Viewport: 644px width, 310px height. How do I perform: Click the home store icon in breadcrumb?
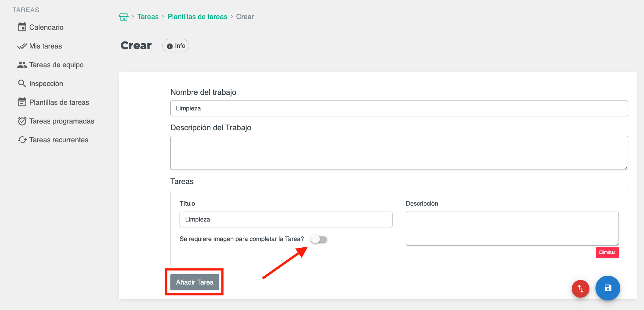[124, 17]
